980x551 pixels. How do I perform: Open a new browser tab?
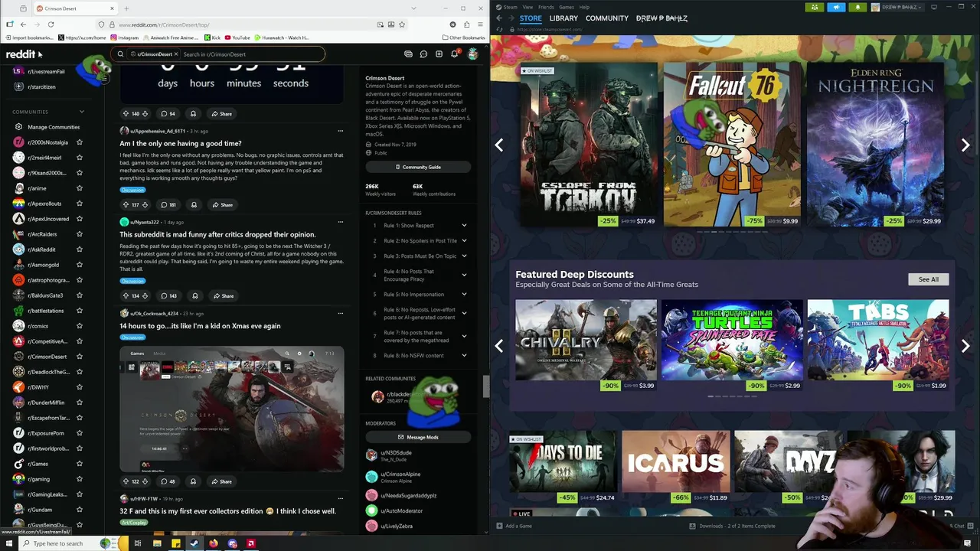(126, 8)
